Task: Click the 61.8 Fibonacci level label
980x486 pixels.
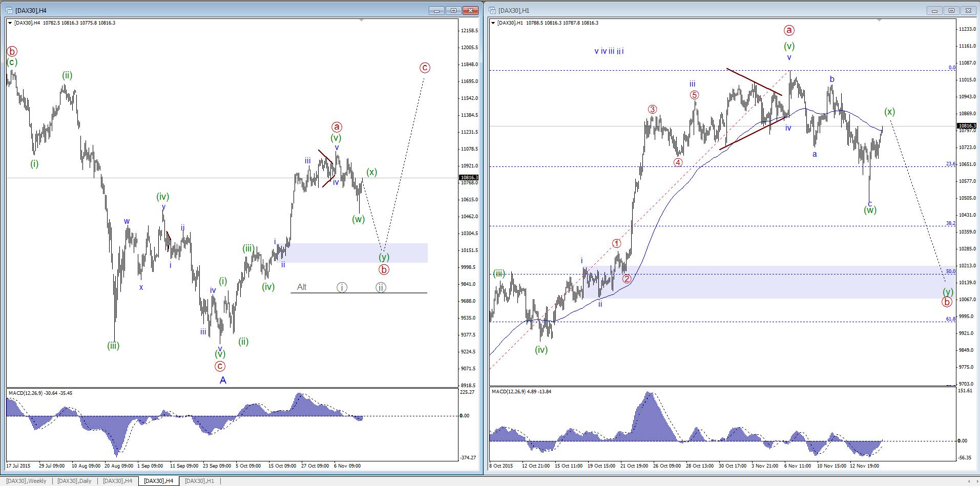Action: click(950, 319)
